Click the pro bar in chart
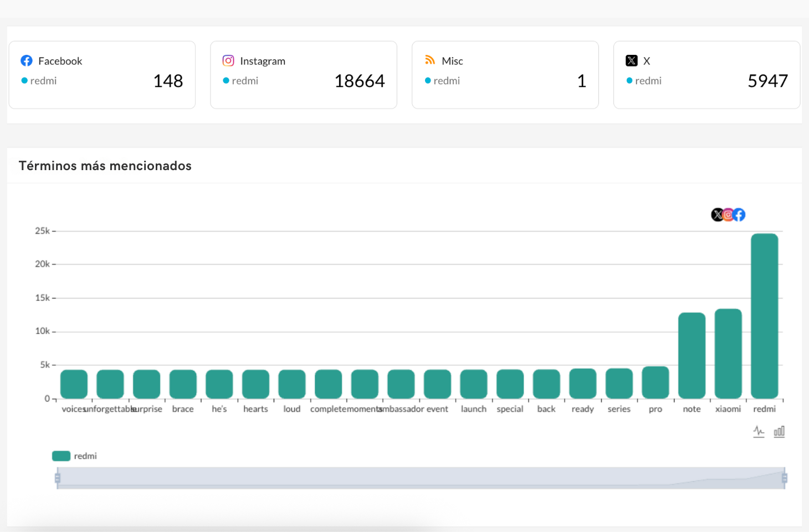 tap(656, 382)
